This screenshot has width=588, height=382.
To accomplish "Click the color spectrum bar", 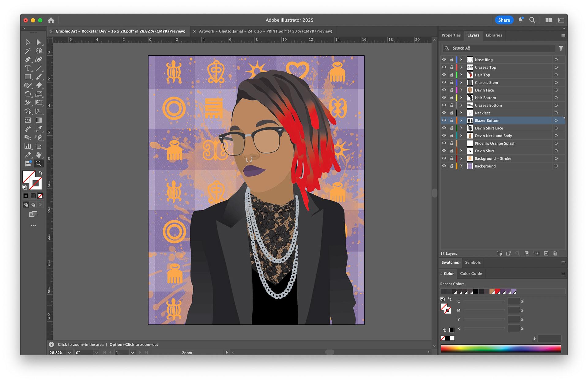I will 500,348.
